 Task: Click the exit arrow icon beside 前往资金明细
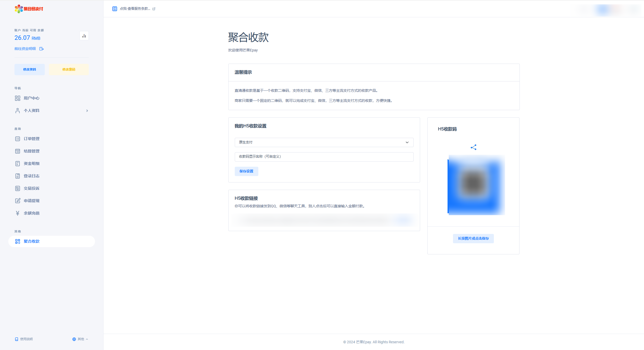[x=41, y=49]
